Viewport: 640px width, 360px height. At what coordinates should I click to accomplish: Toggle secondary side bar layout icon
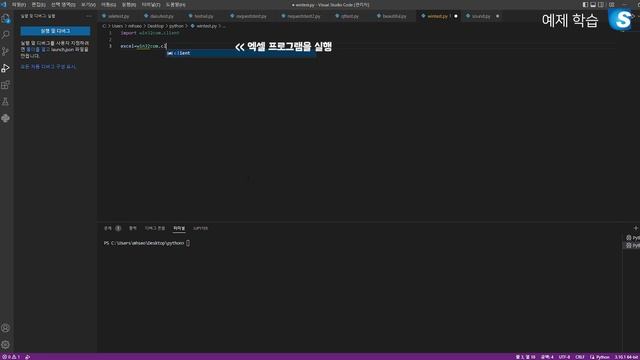[601, 4]
